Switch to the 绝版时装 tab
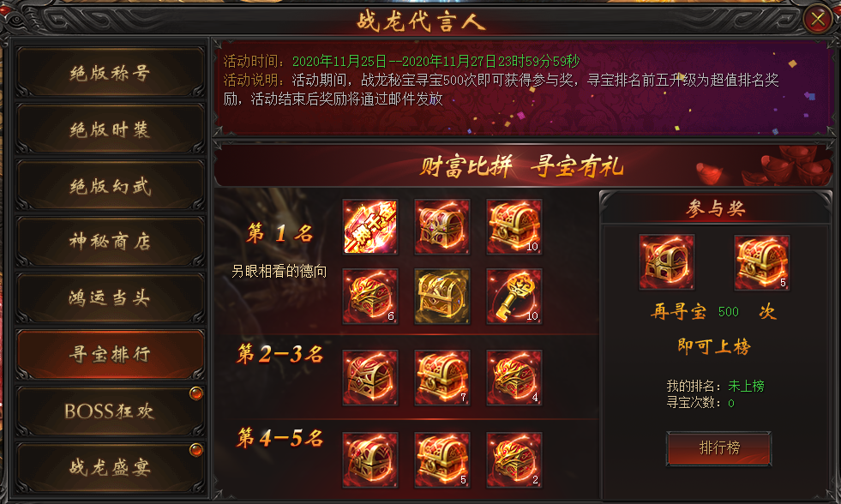 (110, 129)
